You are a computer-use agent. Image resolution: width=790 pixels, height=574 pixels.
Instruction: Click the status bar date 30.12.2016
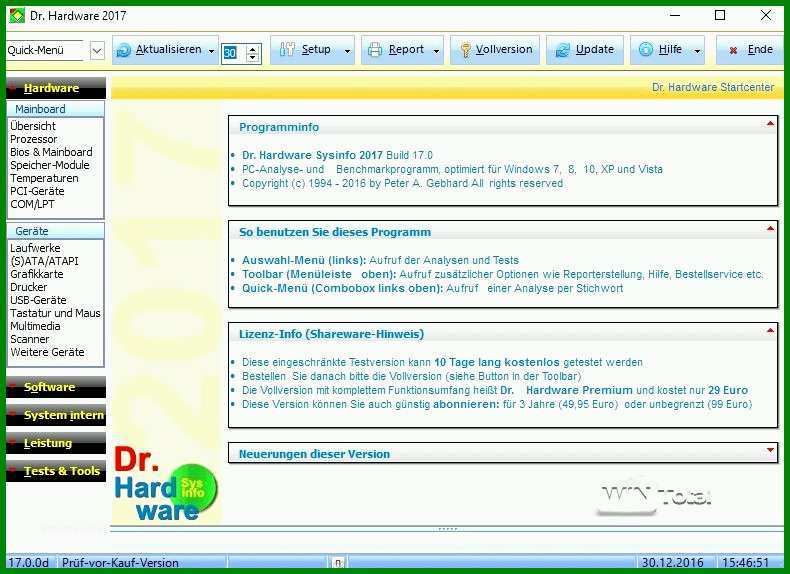coord(673,562)
